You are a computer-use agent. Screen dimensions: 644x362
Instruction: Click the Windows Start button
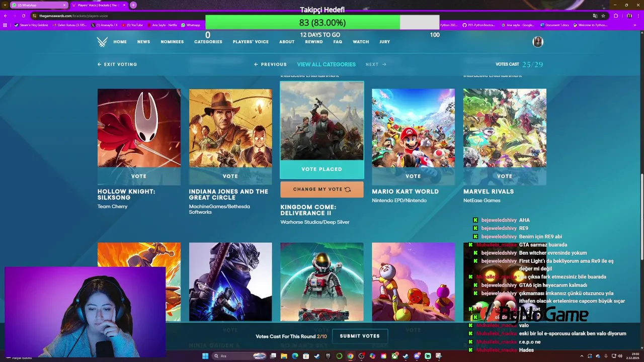(205, 356)
